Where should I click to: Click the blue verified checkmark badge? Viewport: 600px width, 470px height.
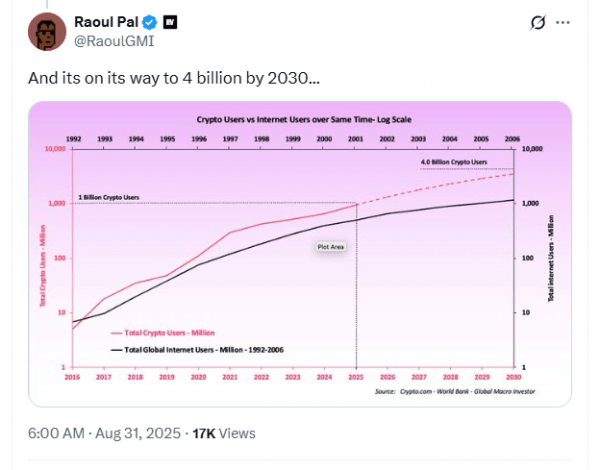[150, 23]
